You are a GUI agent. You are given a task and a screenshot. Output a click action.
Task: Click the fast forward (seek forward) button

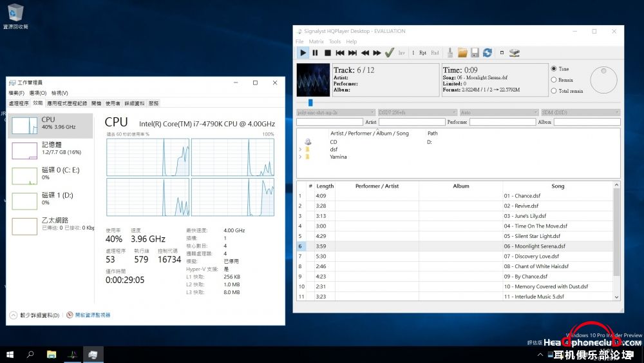point(377,53)
